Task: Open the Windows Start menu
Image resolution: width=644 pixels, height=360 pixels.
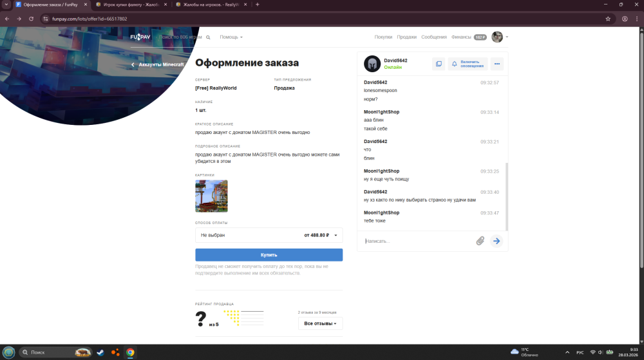Action: (x=8, y=352)
